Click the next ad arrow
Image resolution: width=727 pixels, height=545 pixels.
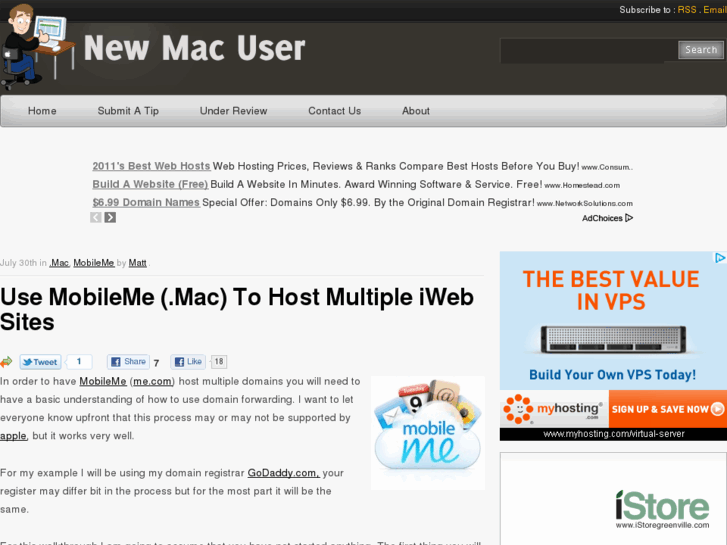(x=110, y=218)
